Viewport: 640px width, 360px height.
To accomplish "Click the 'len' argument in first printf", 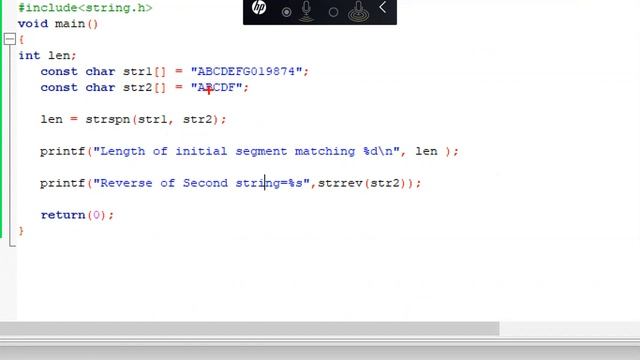I will [x=426, y=151].
